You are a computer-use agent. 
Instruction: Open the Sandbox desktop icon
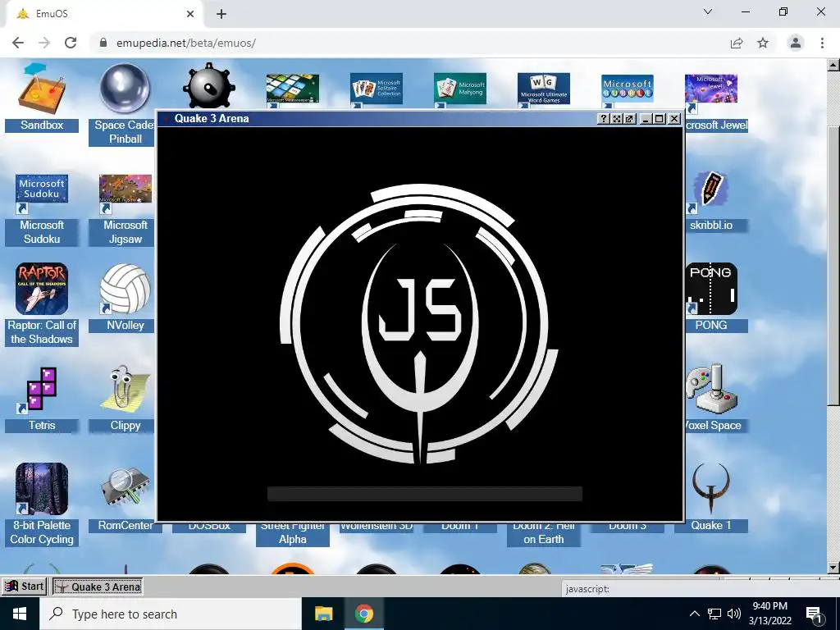coord(42,89)
